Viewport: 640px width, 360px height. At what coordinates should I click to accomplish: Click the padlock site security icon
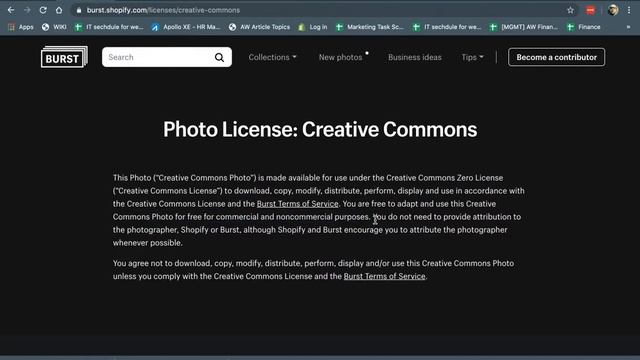pos(79,10)
